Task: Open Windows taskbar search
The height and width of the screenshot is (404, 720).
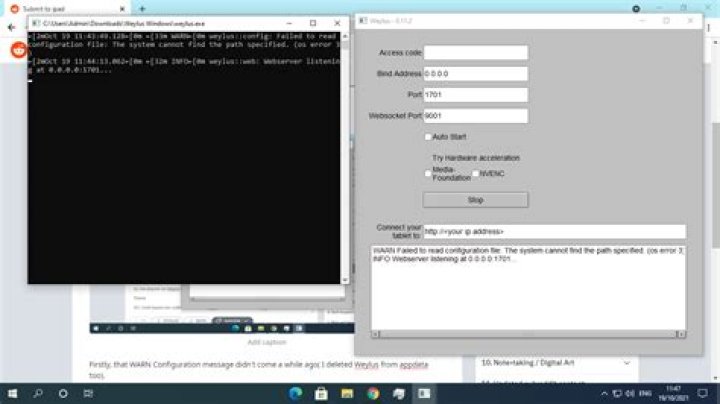Action: (38, 393)
